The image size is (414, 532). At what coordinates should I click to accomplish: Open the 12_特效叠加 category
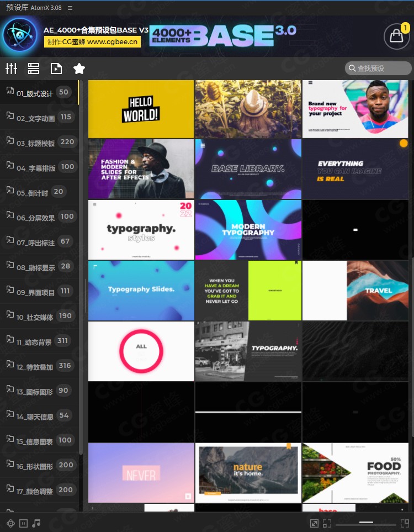39,366
